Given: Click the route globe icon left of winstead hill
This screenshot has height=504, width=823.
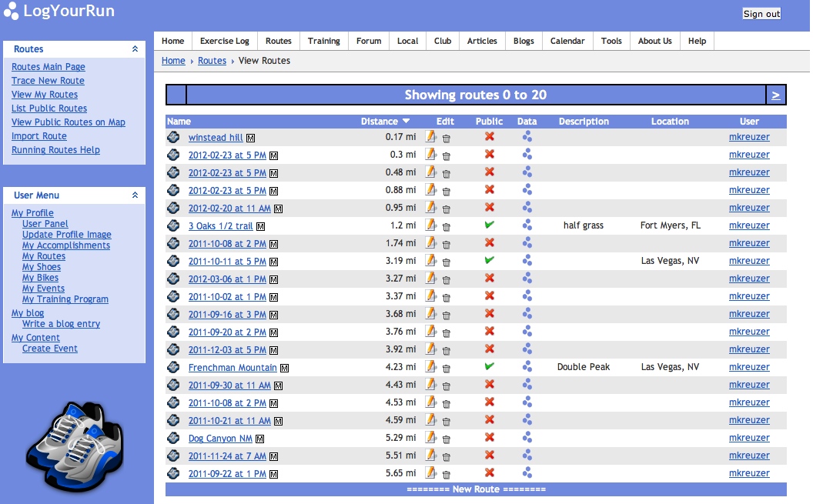Looking at the screenshot, I should pyautogui.click(x=174, y=138).
